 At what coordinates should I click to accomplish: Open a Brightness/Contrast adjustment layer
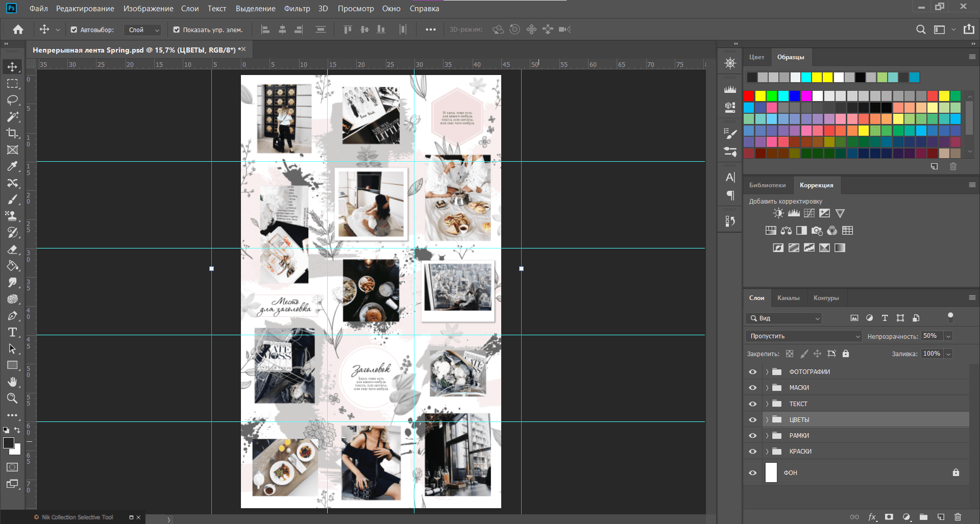point(778,213)
